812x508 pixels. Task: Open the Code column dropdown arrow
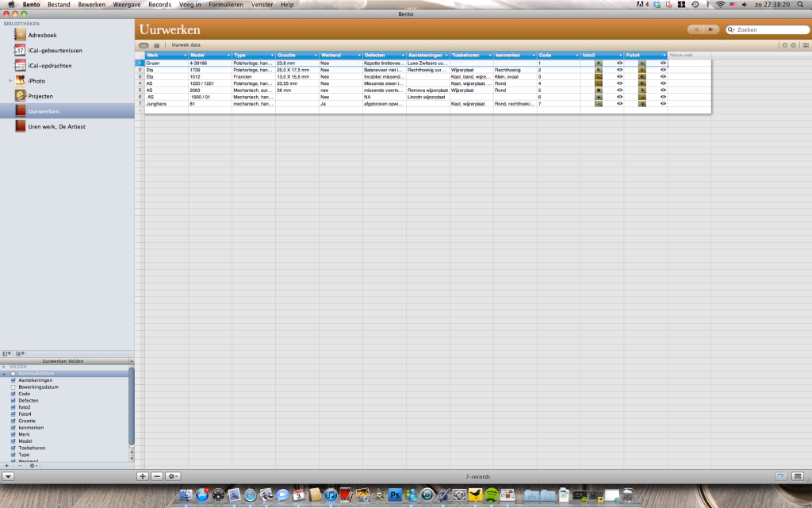(577, 56)
